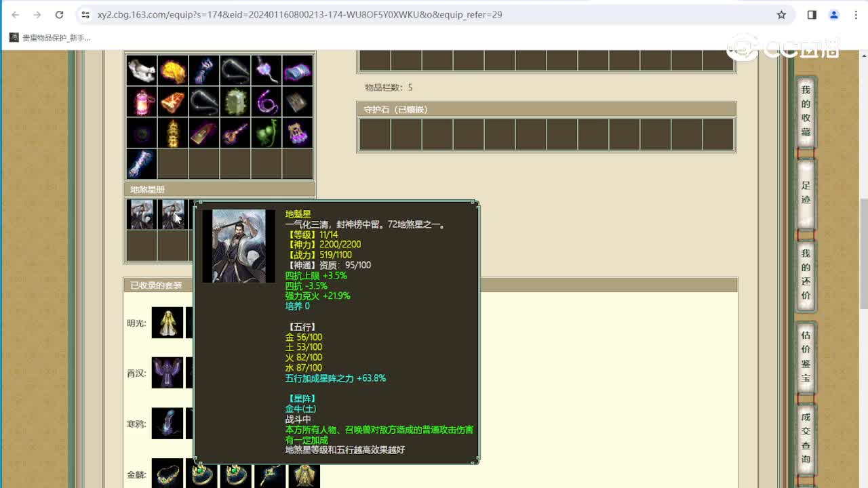
Task: Select the green spiked stone slab item
Action: tap(235, 101)
